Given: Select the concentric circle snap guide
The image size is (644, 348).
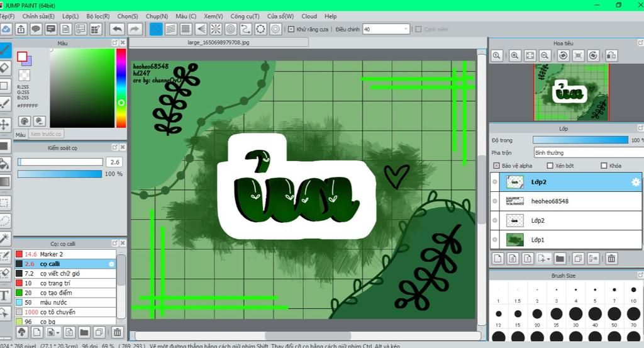Looking at the screenshot, I should pyautogui.click(x=231, y=29).
